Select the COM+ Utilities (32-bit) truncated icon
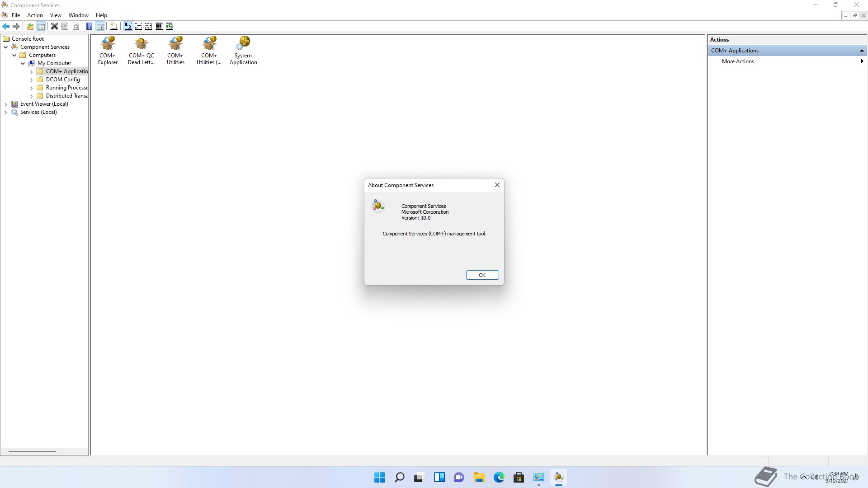Image resolution: width=868 pixels, height=488 pixels. 209,51
